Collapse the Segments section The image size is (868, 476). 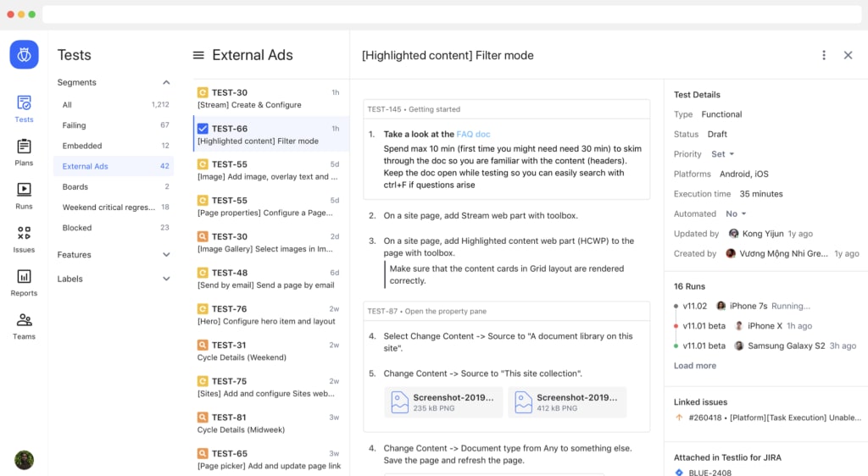tap(166, 82)
